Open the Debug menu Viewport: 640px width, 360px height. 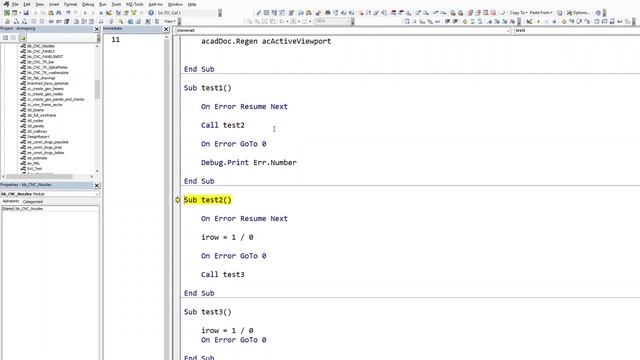click(x=88, y=4)
